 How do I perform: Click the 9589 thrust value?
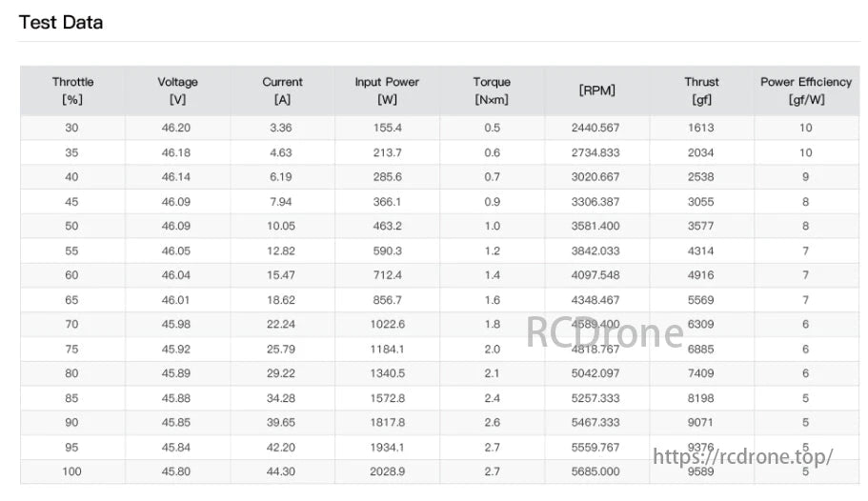coord(700,471)
